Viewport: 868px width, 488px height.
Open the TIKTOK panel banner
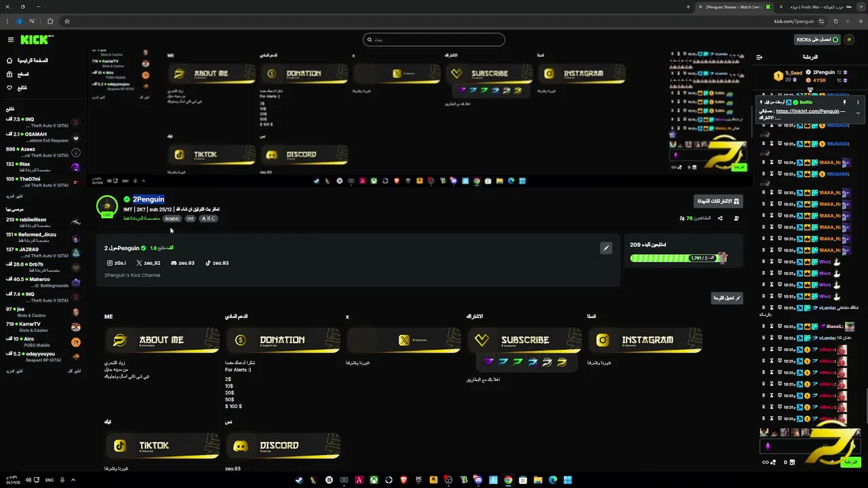click(162, 445)
